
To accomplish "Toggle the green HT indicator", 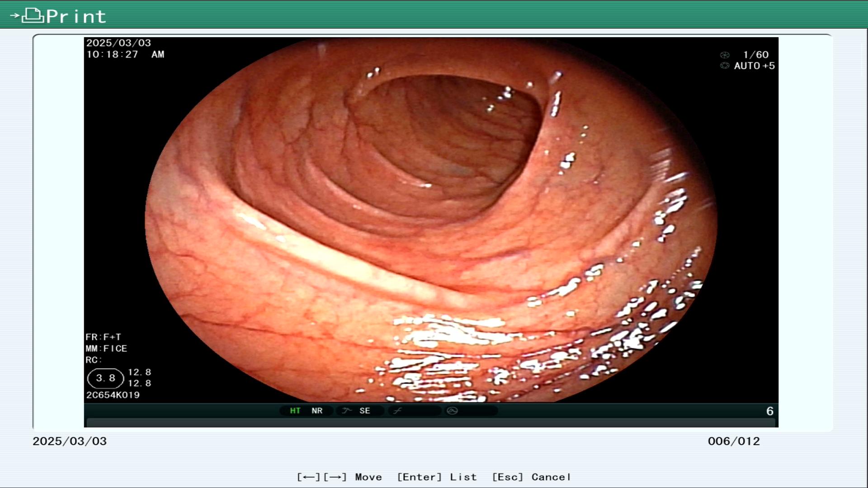I will [x=295, y=411].
